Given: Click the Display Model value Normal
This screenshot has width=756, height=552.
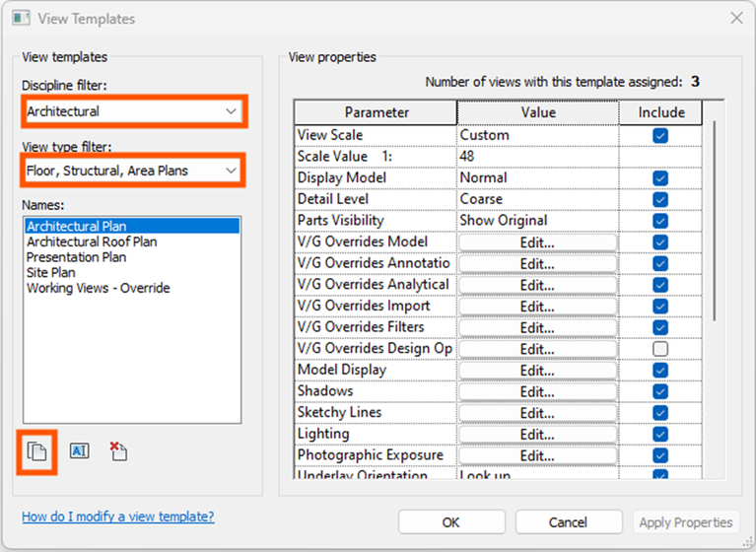Looking at the screenshot, I should pos(537,177).
